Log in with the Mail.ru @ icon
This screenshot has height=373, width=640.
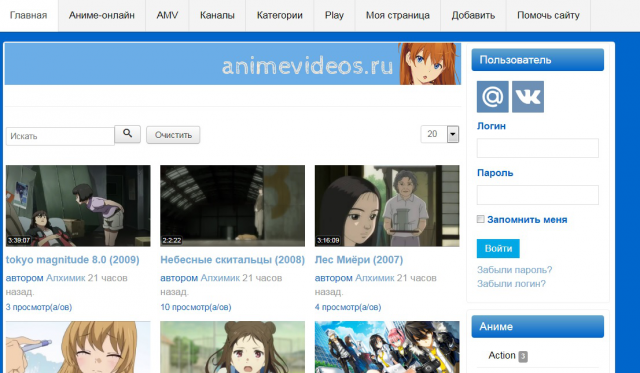493,97
